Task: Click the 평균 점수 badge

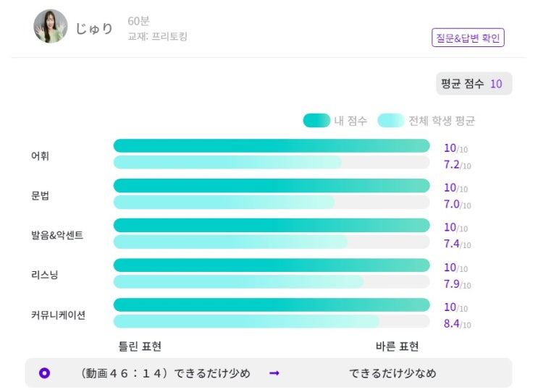Action: click(x=474, y=84)
